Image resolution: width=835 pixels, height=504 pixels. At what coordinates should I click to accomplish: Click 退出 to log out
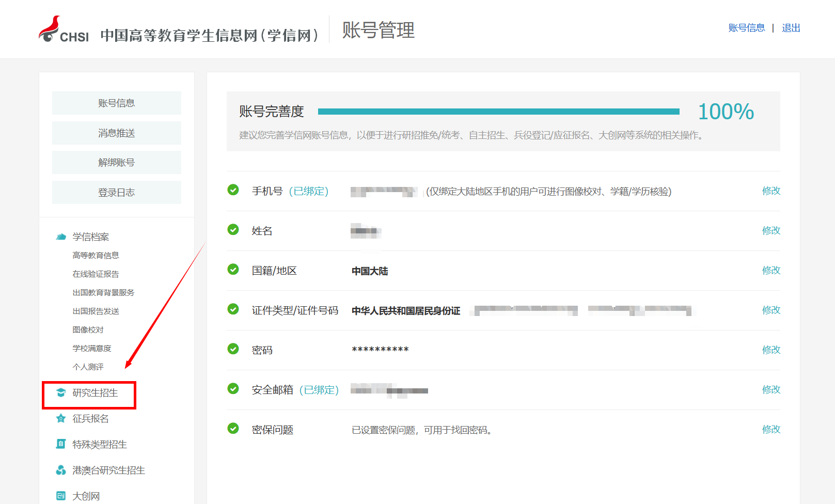(x=791, y=28)
